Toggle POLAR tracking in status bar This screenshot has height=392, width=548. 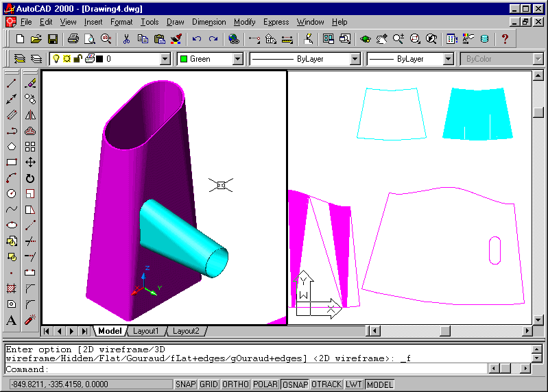(x=265, y=384)
